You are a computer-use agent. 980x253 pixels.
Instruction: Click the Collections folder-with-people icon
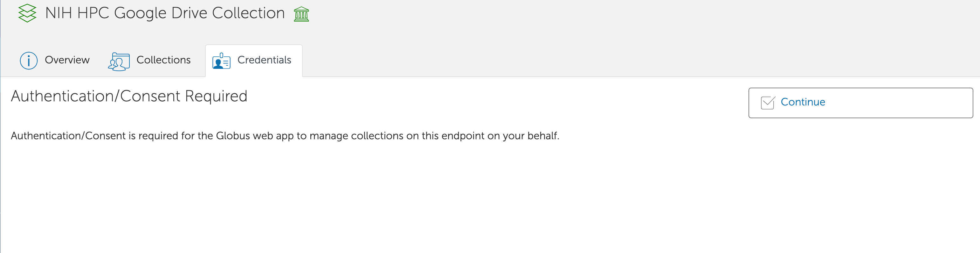pos(119,61)
